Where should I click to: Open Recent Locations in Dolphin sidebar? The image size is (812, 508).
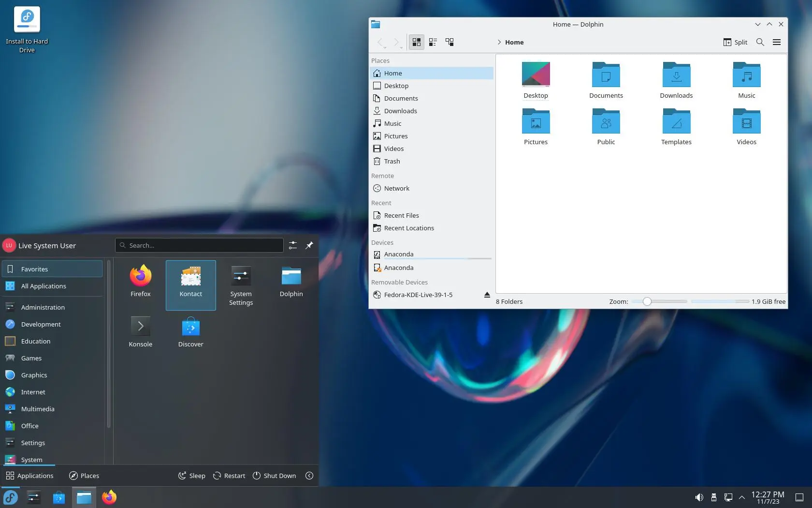click(432, 228)
